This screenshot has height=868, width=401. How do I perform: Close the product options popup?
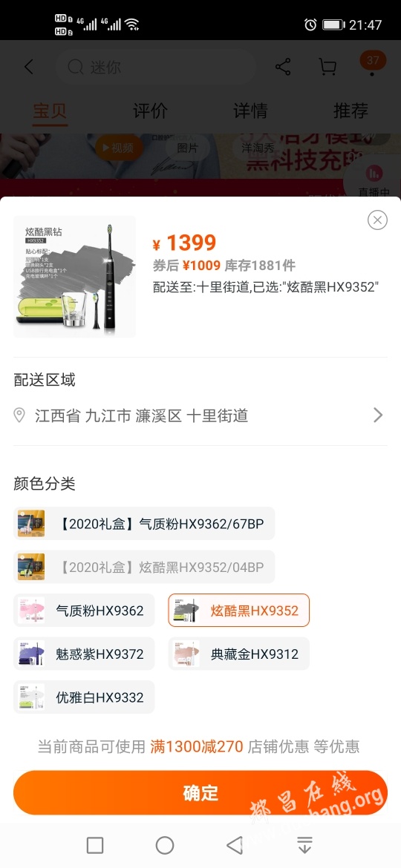(377, 220)
